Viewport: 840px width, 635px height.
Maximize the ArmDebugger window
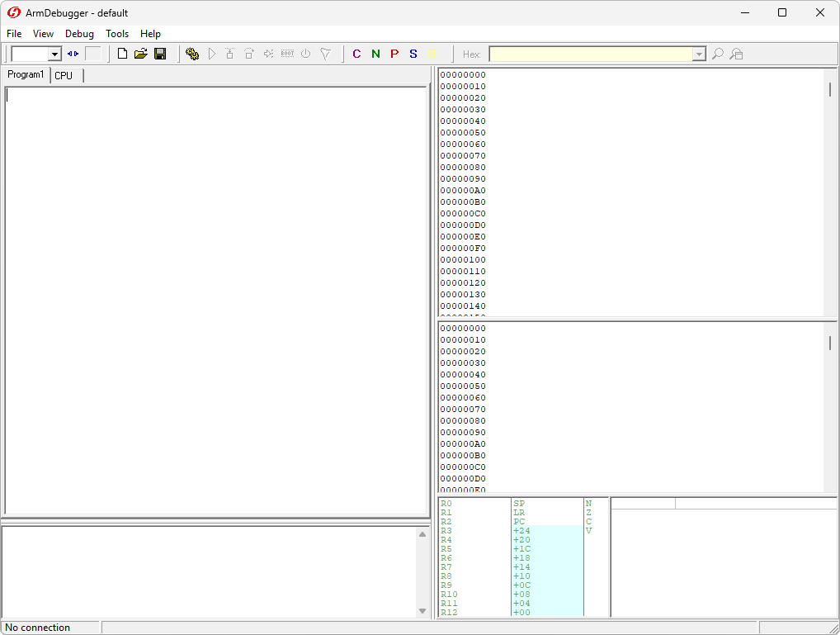[782, 12]
